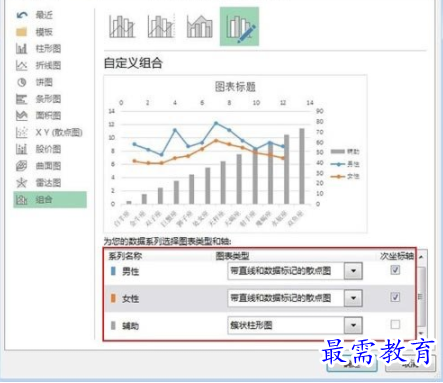Uncheck secondary axis for 女性 series
Viewport: 443px width, 383px height.
pos(395,297)
